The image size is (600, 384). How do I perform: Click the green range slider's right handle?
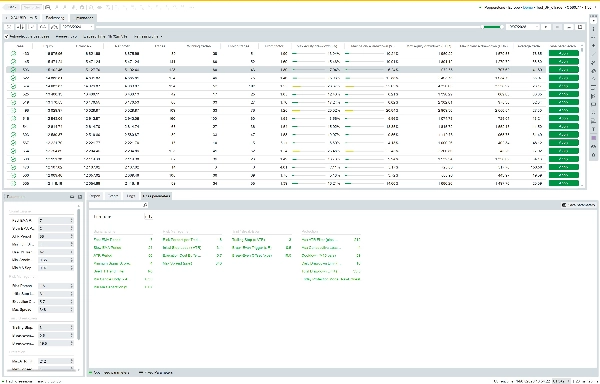coord(502,27)
